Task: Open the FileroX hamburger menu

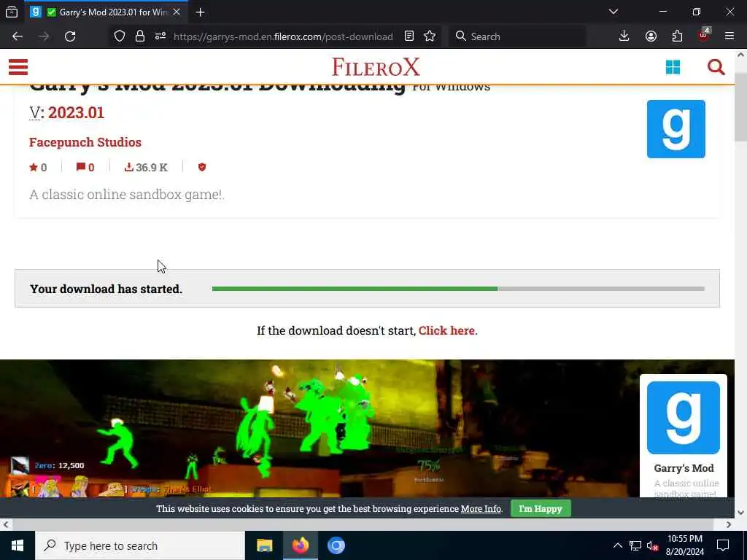Action: (18, 67)
